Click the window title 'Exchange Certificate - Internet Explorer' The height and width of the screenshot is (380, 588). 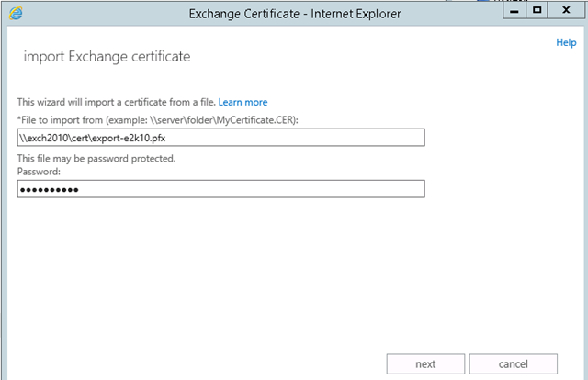(x=295, y=14)
